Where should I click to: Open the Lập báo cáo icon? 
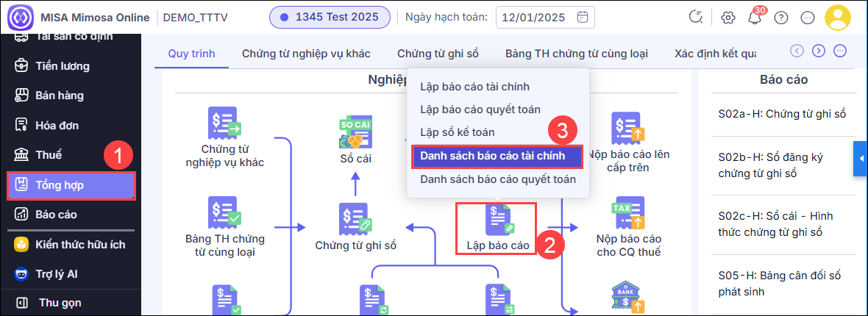click(x=498, y=220)
